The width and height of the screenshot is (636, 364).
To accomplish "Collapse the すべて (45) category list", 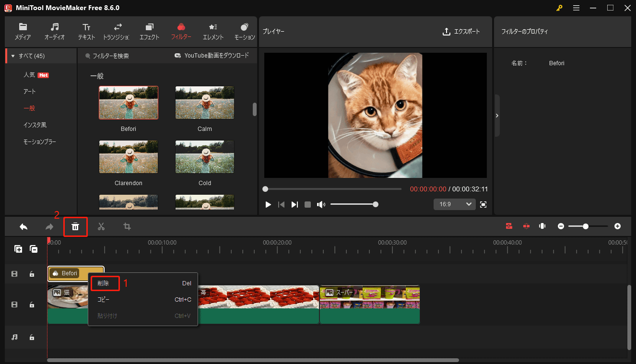I will 12,55.
